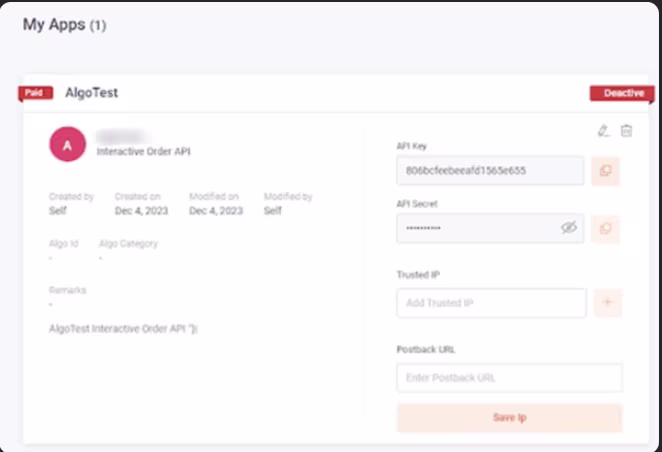662x452 pixels.
Task: Copy the API Key value
Action: point(605,171)
